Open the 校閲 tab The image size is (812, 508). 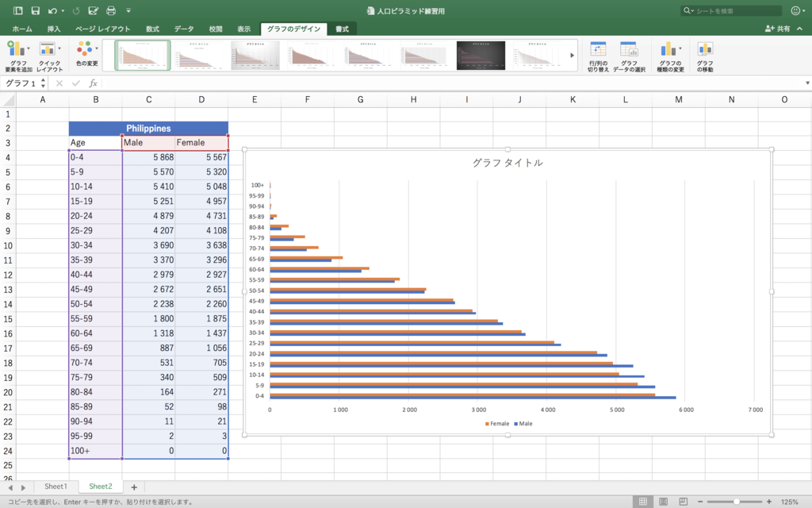coord(216,29)
